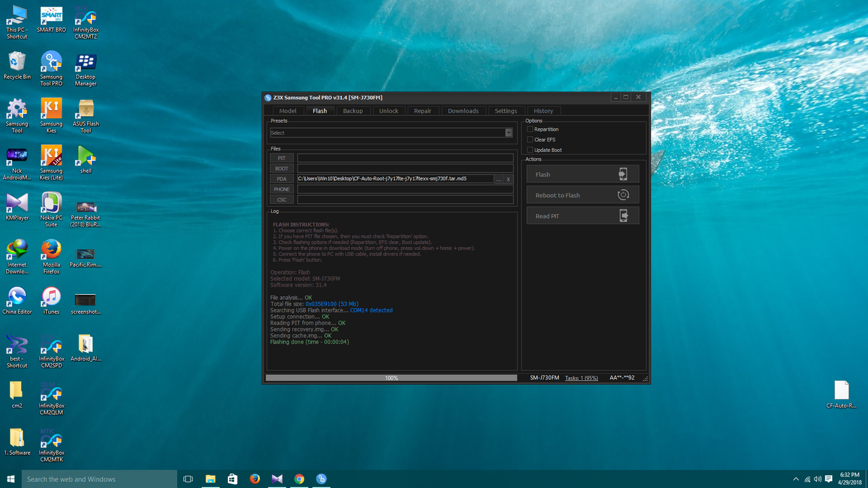This screenshot has height=488, width=868.
Task: Switch to the Repair tab
Action: [422, 110]
